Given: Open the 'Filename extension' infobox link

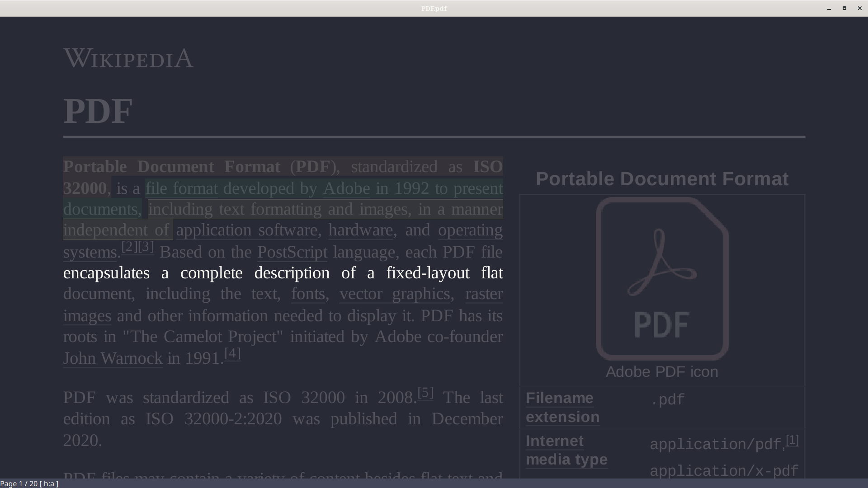Looking at the screenshot, I should point(563,408).
